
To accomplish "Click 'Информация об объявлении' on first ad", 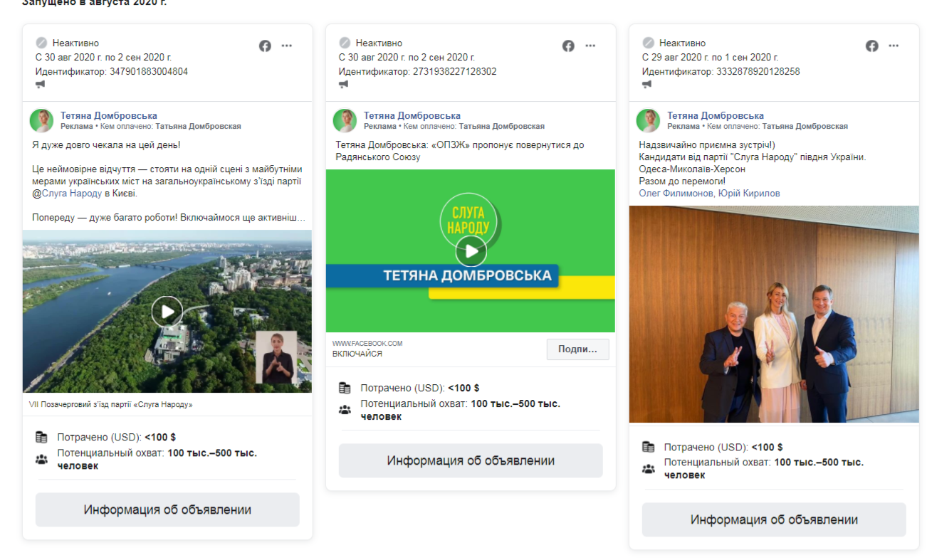I will click(167, 509).
